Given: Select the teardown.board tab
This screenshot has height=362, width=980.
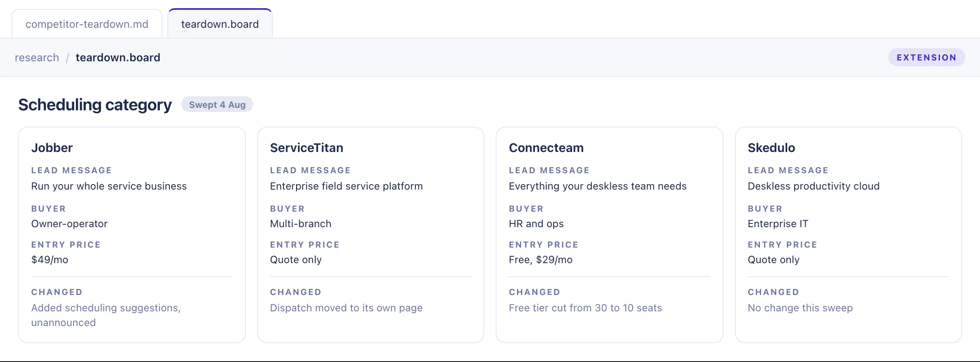Looking at the screenshot, I should (220, 24).
